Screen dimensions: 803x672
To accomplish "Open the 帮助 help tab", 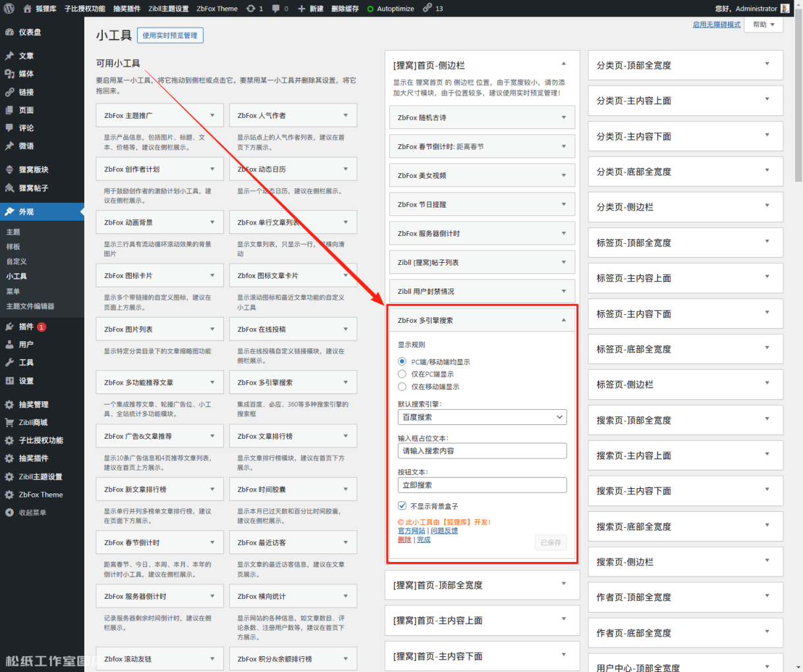I will click(x=764, y=24).
